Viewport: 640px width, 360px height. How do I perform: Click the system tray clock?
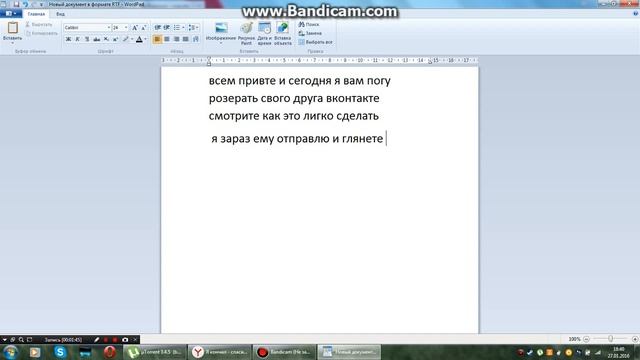tap(619, 353)
